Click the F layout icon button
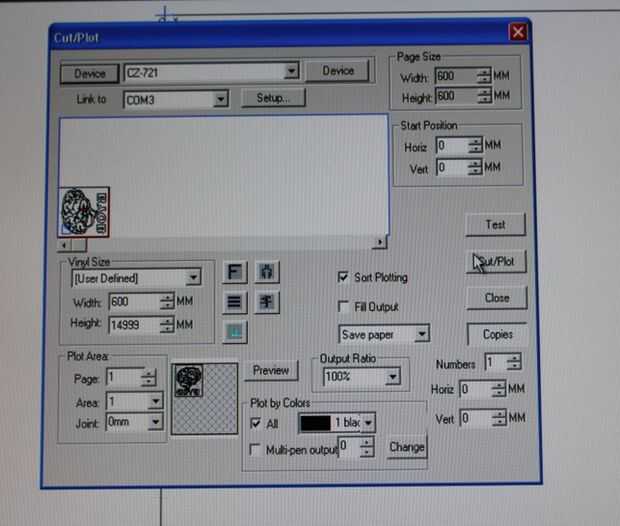The width and height of the screenshot is (620, 526). (235, 272)
